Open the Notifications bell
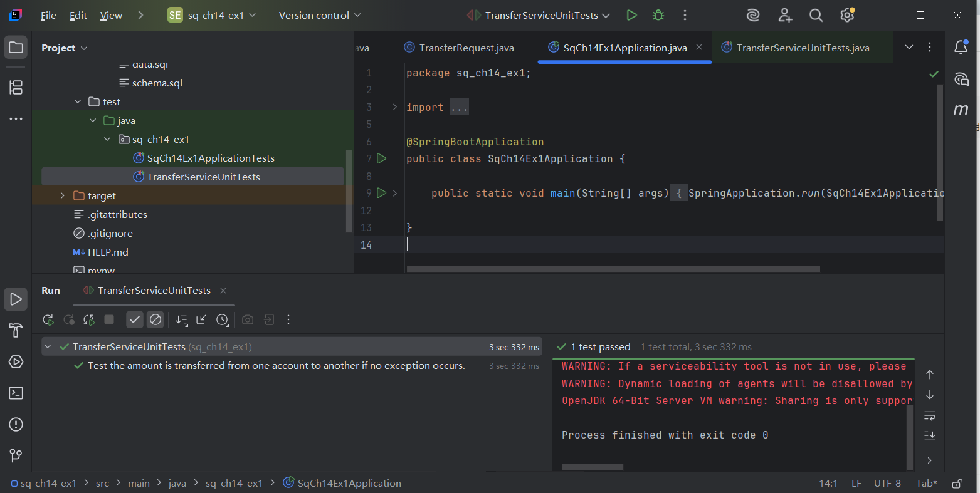The image size is (980, 493). 961,47
